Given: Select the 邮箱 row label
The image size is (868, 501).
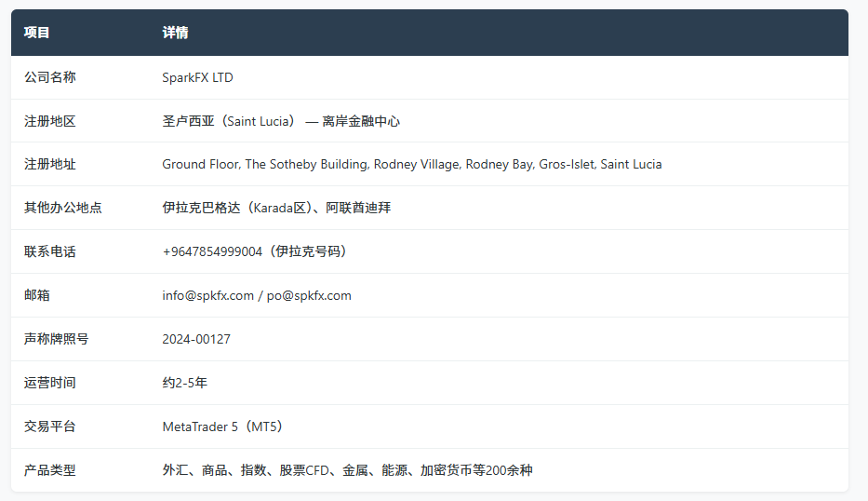Looking at the screenshot, I should 37,295.
